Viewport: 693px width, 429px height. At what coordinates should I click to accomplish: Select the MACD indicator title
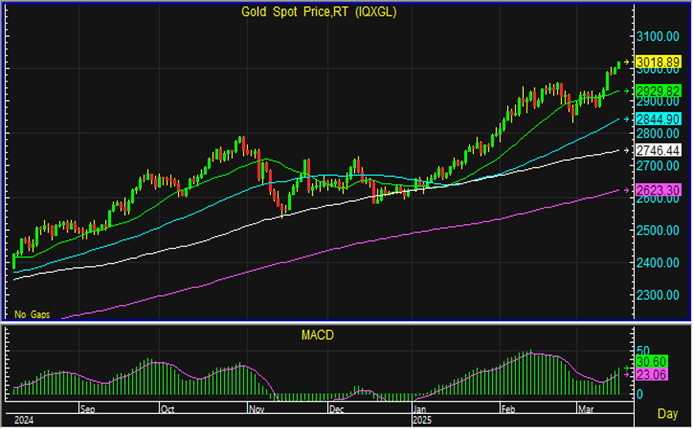coord(317,334)
